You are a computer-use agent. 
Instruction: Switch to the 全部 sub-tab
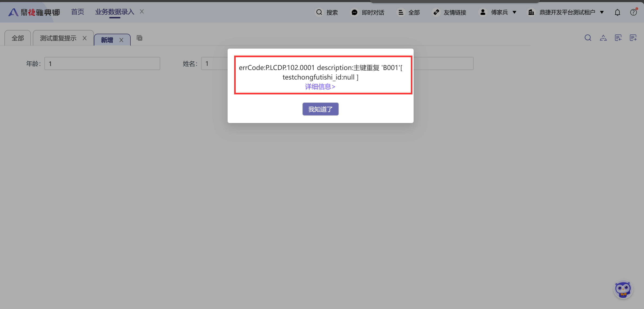point(18,38)
